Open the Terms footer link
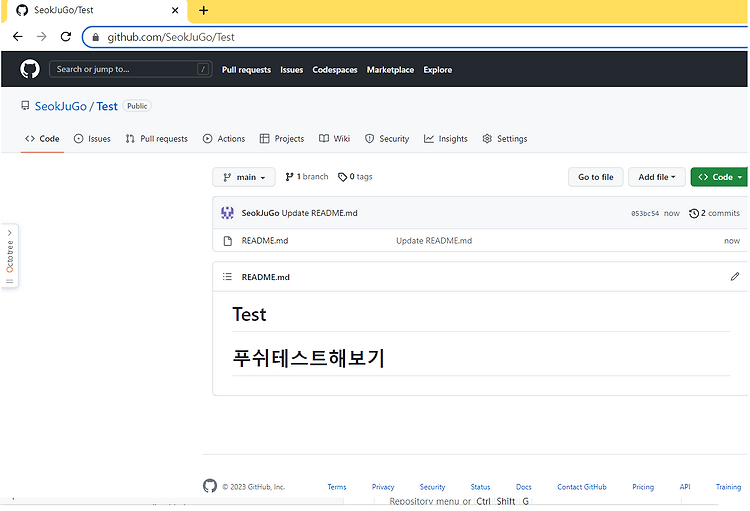This screenshot has width=750, height=511. (x=337, y=487)
